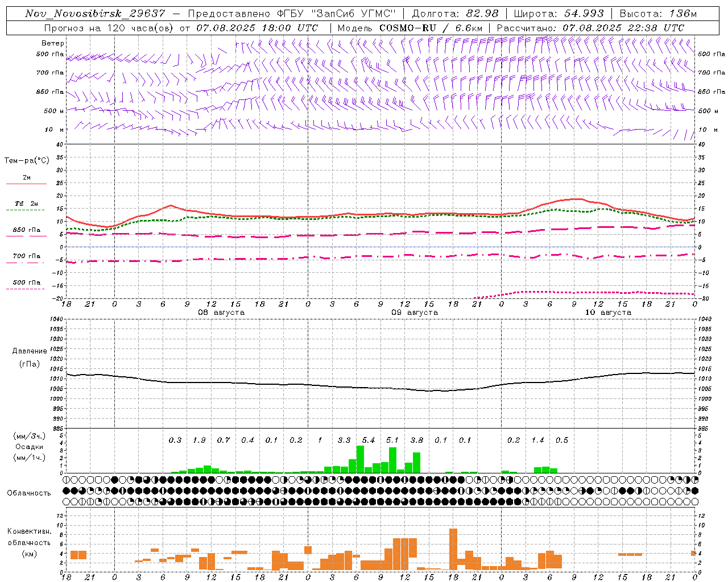Click the green dashed Td 2м legend line
Image resolution: width=728 pixels, height=582 pixels.
pos(26,210)
